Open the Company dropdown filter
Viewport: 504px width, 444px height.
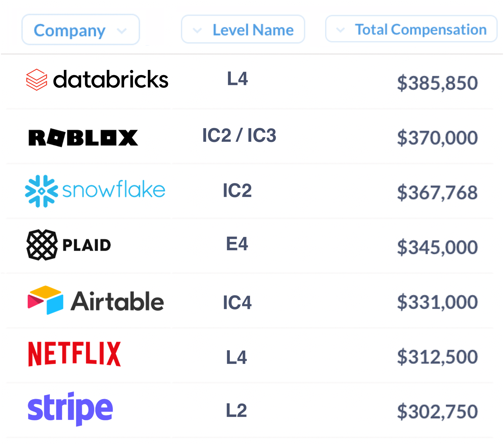coord(81,30)
